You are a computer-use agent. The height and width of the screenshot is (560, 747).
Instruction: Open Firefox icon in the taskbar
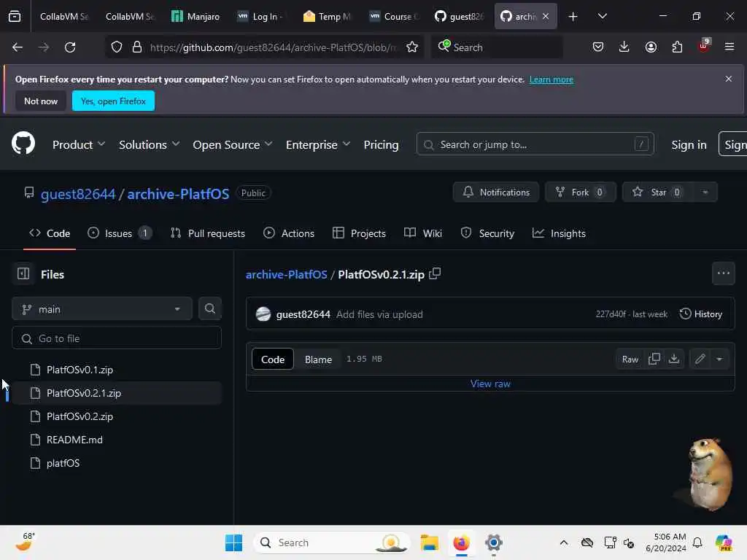coord(461,542)
